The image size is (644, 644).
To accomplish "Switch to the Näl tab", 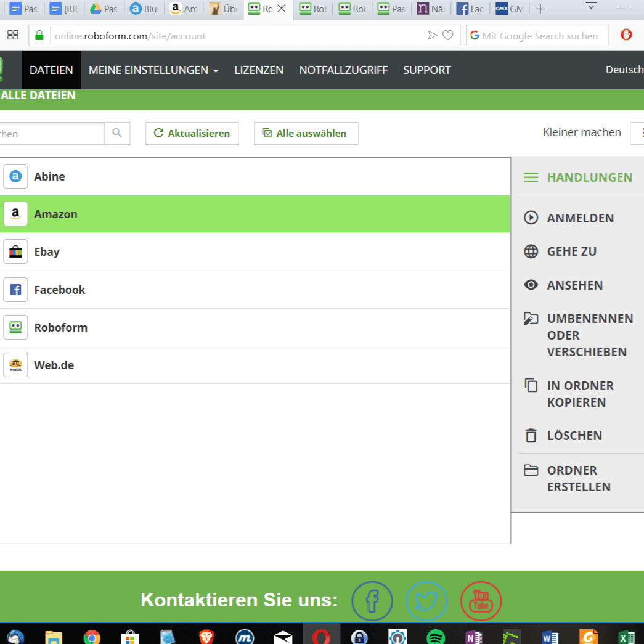I will point(431,9).
